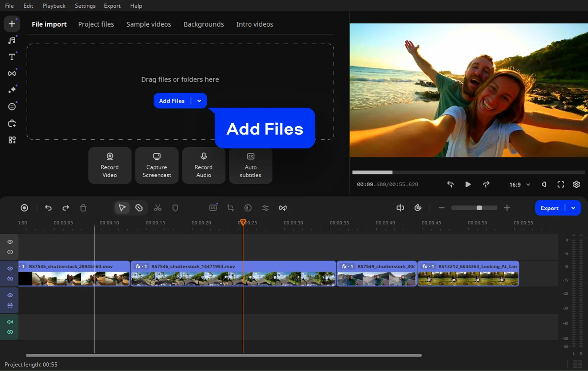Open the Transitions sidebar icon
588x371 pixels.
12,73
